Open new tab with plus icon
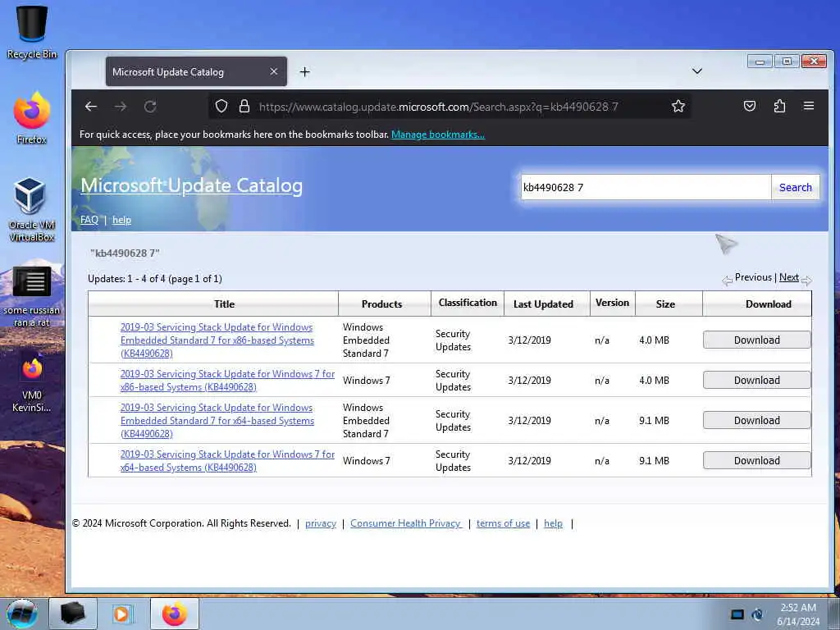The image size is (840, 630). [x=305, y=72]
